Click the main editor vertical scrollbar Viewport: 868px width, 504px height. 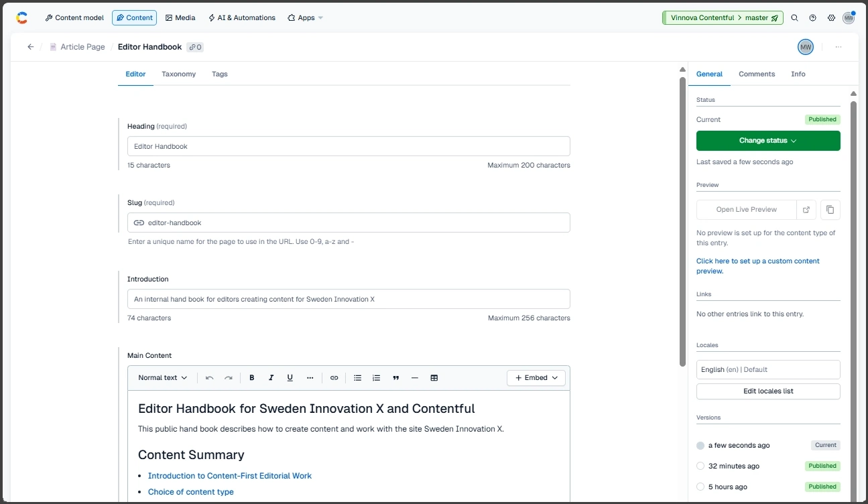[682, 221]
